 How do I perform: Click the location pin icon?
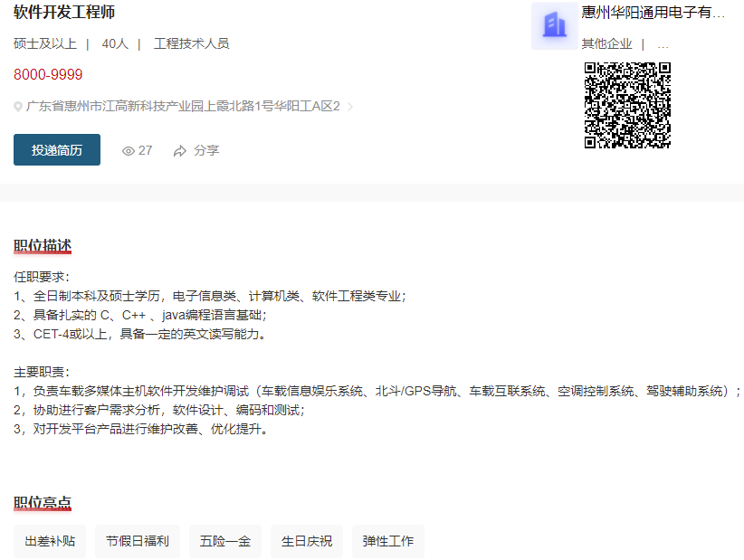tap(18, 107)
